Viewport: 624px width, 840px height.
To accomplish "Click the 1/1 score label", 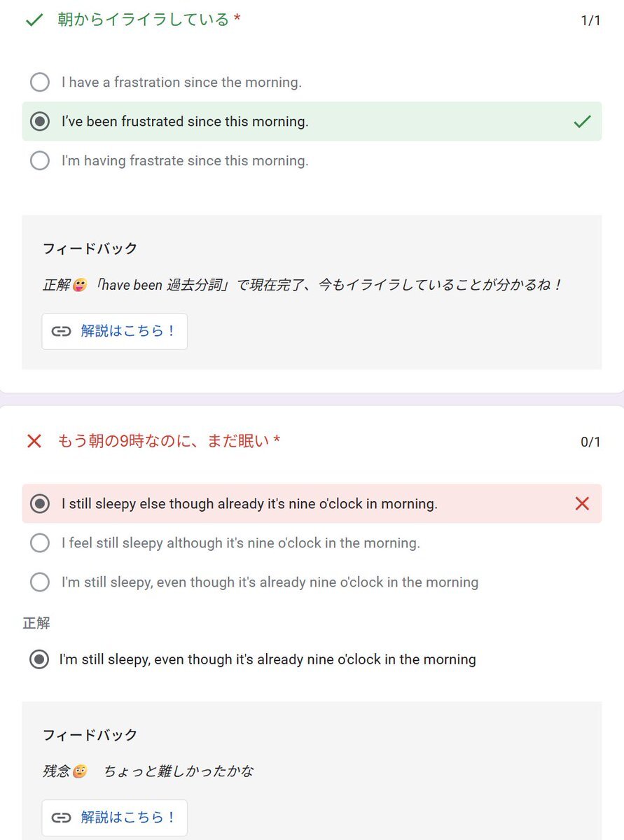I will pyautogui.click(x=590, y=20).
